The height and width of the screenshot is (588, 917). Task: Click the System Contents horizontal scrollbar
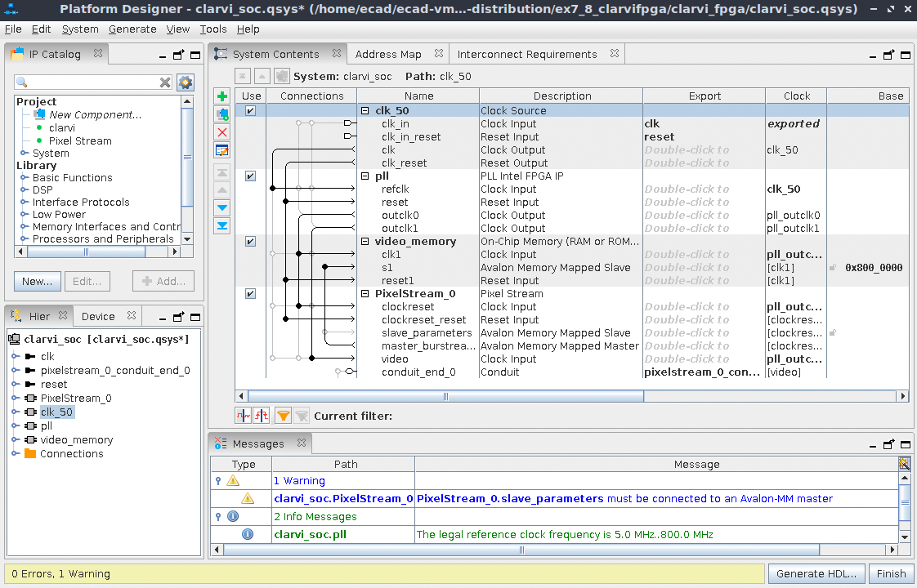pos(446,396)
